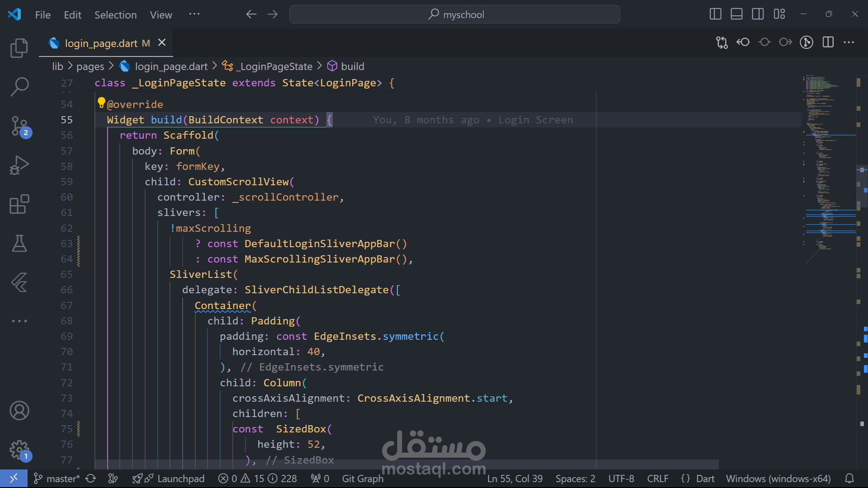
Task: Toggle the Secondary Side Bar layout button
Action: tap(758, 14)
